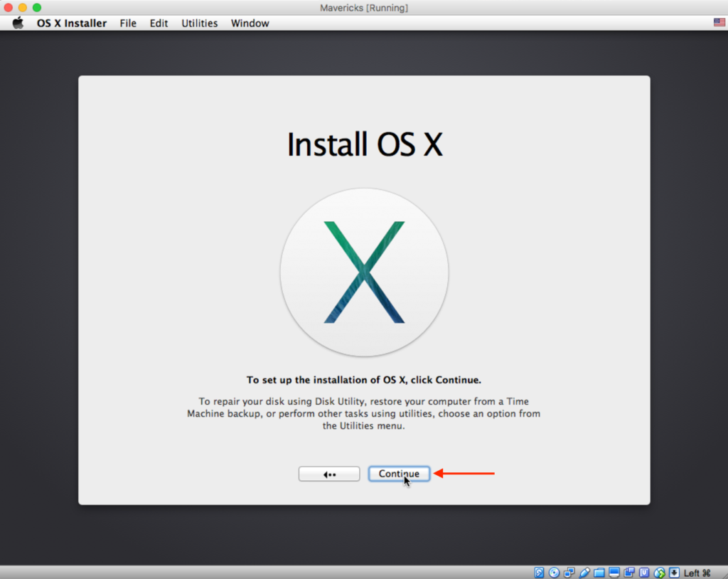Open the network adapter status icon
This screenshot has width=728, height=579.
pyautogui.click(x=569, y=572)
